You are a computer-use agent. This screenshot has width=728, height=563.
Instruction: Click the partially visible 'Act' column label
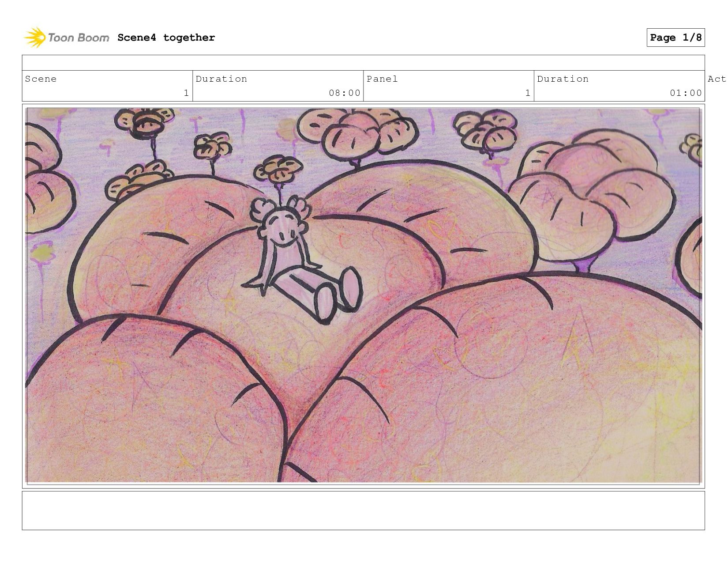[x=717, y=79]
